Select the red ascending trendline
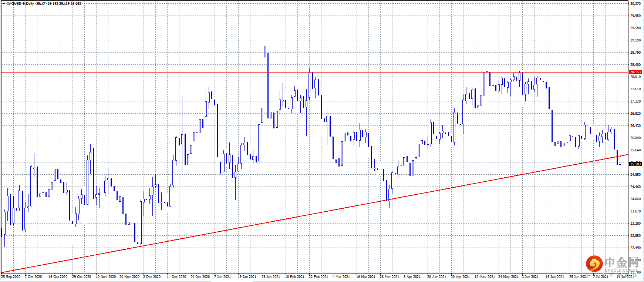The height and width of the screenshot is (282, 644). click(x=314, y=214)
